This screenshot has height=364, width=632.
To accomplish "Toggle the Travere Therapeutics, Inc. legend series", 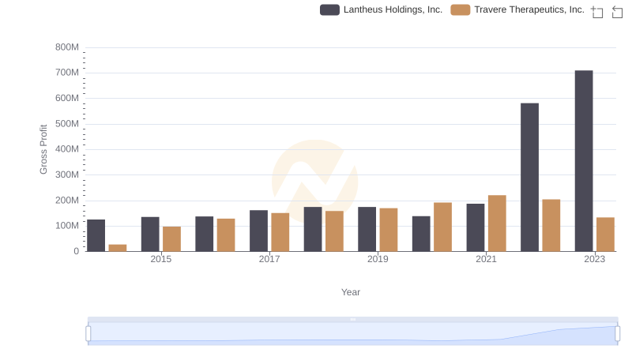I will click(529, 9).
